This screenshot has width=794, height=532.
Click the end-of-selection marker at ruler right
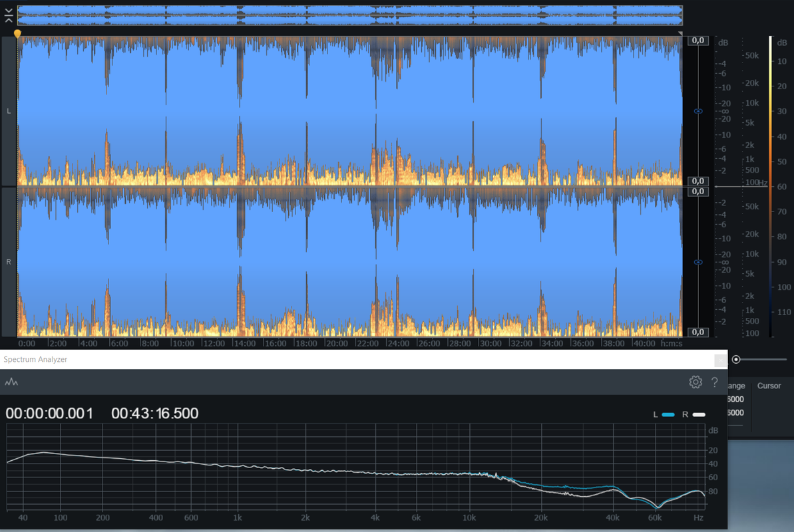tap(680, 33)
